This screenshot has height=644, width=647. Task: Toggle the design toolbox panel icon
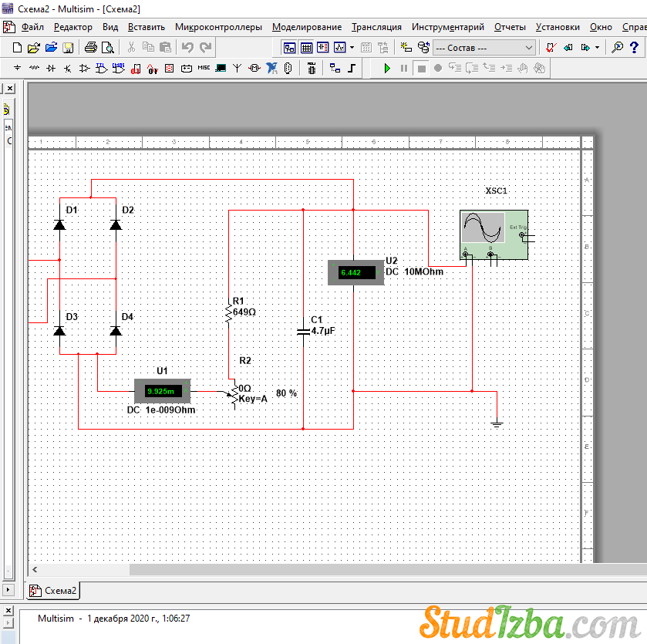pyautogui.click(x=289, y=48)
